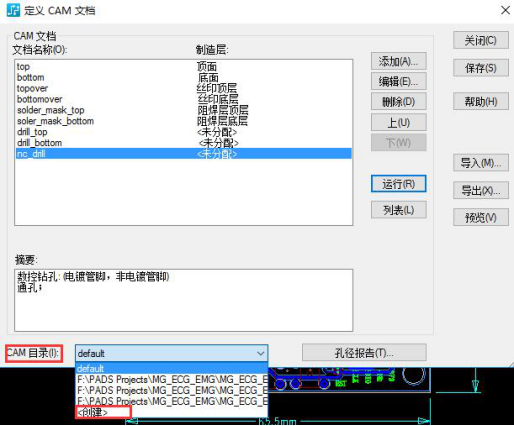Save CAM documents with 保存(S)
Image resolution: width=514 pixels, height=426 pixels.
pyautogui.click(x=481, y=68)
